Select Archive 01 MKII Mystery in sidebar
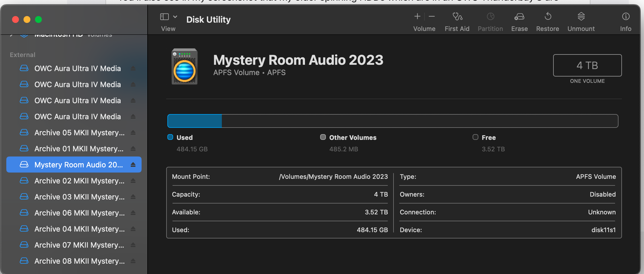Viewport: 644px width, 274px height. point(74,149)
